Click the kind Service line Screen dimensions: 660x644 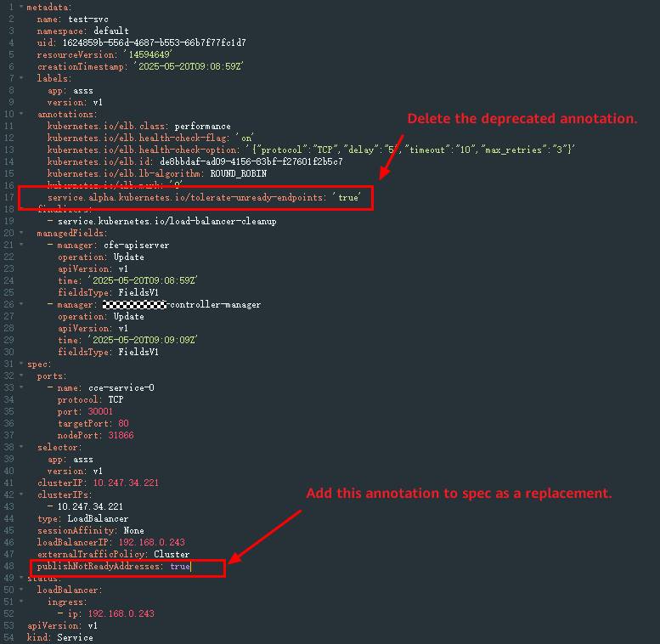59,637
